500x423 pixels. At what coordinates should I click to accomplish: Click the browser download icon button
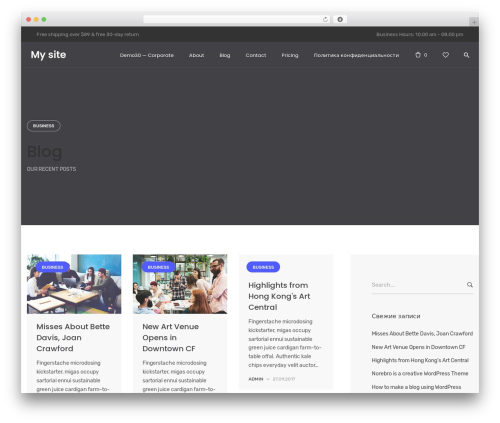[x=340, y=19]
